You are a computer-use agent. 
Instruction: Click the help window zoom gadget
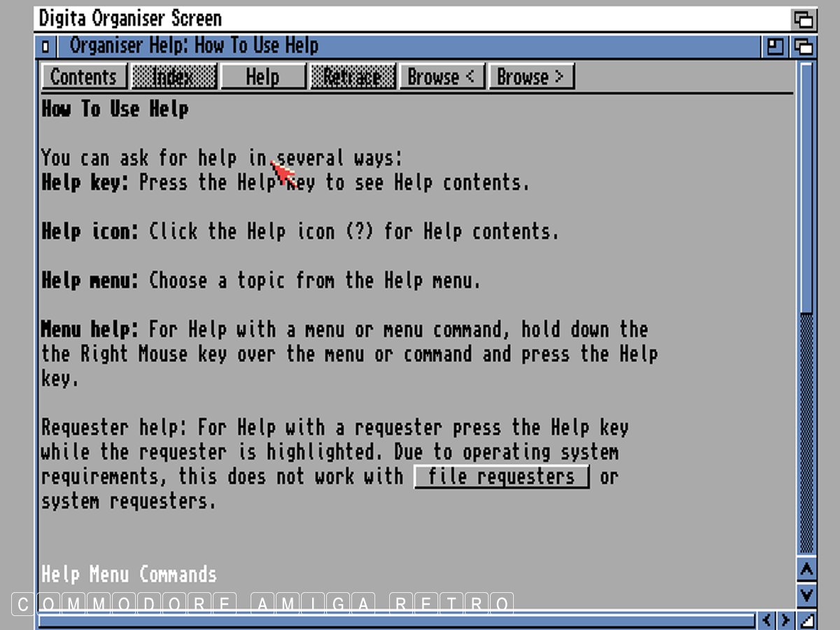[775, 48]
